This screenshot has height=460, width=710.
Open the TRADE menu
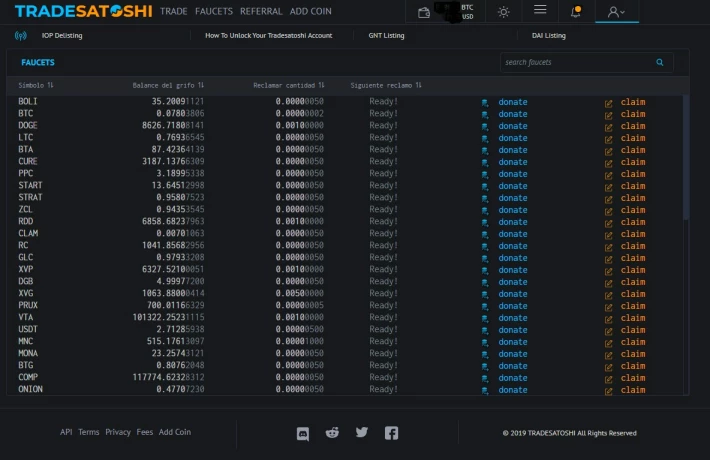tap(173, 11)
